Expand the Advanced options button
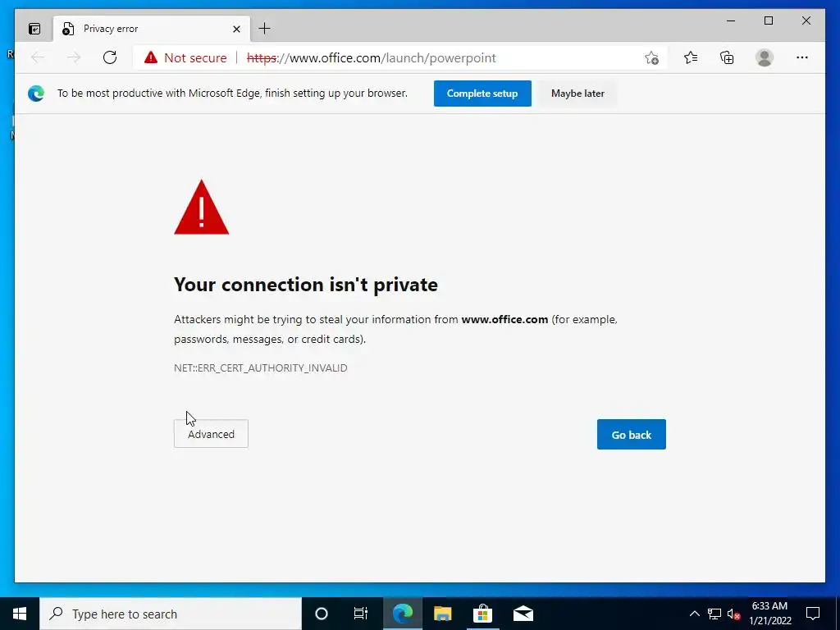This screenshot has height=630, width=840. (x=211, y=433)
